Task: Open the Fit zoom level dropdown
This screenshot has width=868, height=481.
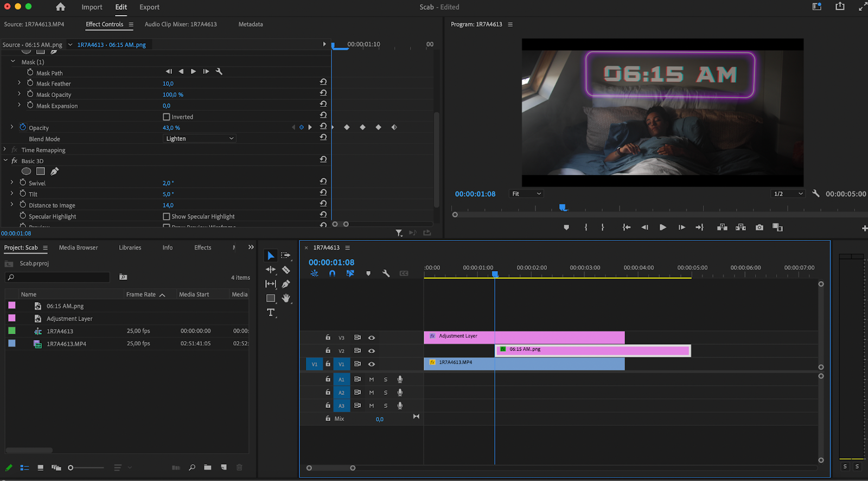Action: tap(526, 194)
